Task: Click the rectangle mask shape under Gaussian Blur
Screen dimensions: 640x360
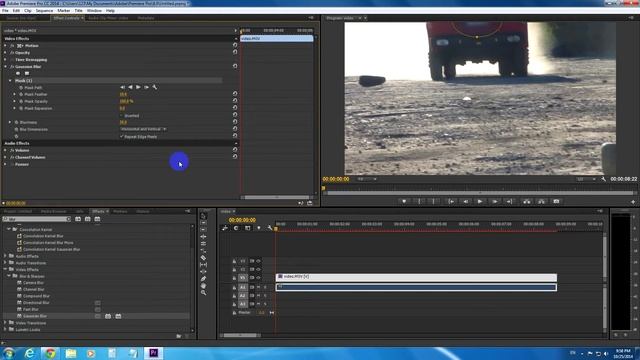Action: [x=27, y=73]
